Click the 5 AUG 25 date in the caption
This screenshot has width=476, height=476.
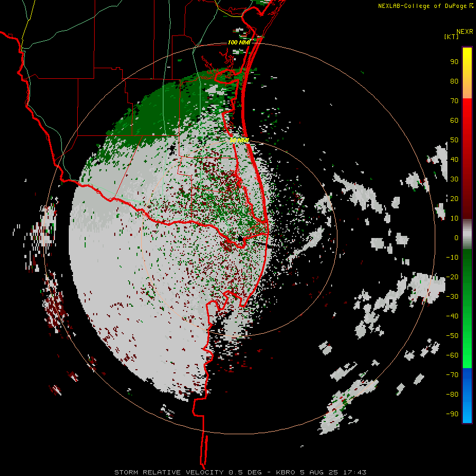(319, 472)
